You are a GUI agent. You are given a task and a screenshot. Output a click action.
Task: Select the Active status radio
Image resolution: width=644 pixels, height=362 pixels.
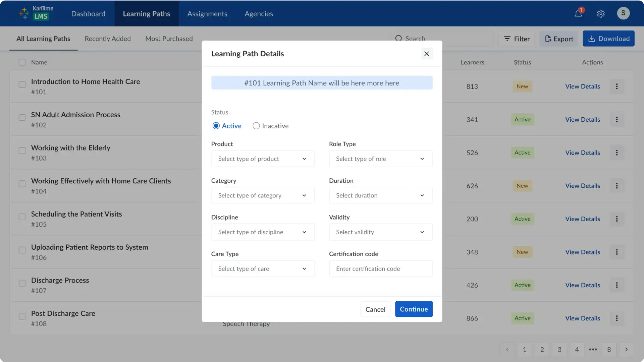(216, 126)
